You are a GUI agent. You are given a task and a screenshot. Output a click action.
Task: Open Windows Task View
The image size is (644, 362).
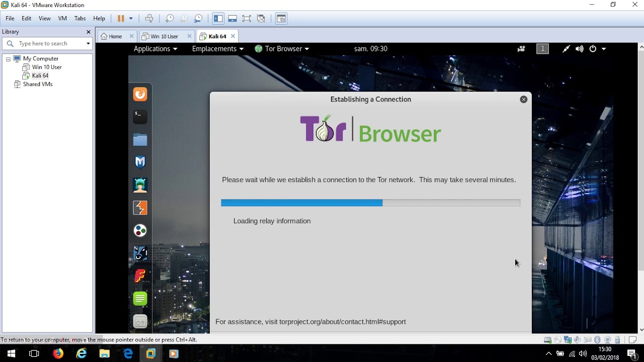coord(34,353)
